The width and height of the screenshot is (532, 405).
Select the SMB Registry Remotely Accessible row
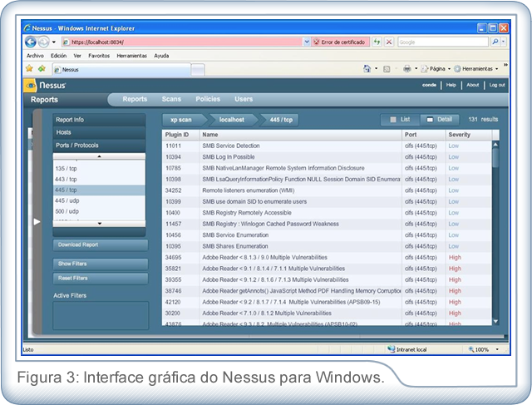pos(327,213)
